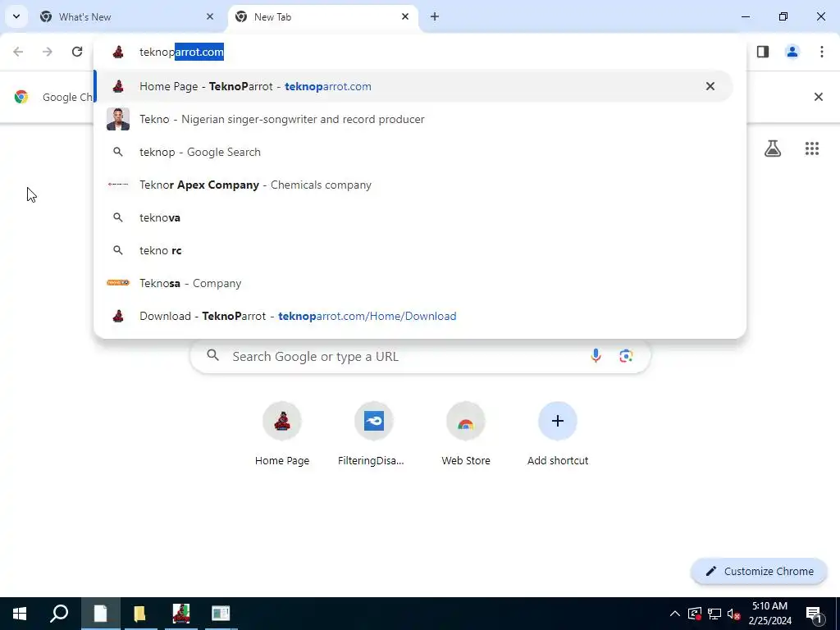Open the Chrome Labs flask icon
The image size is (840, 630).
[x=773, y=148]
